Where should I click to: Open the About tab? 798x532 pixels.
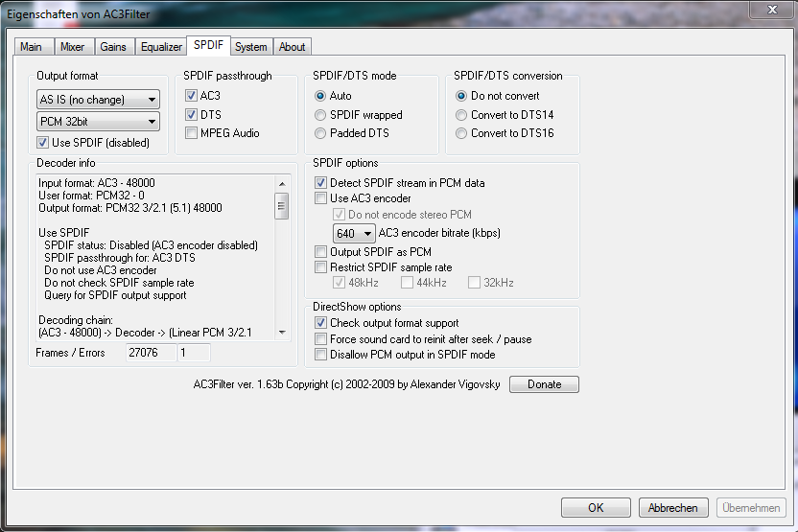(293, 47)
